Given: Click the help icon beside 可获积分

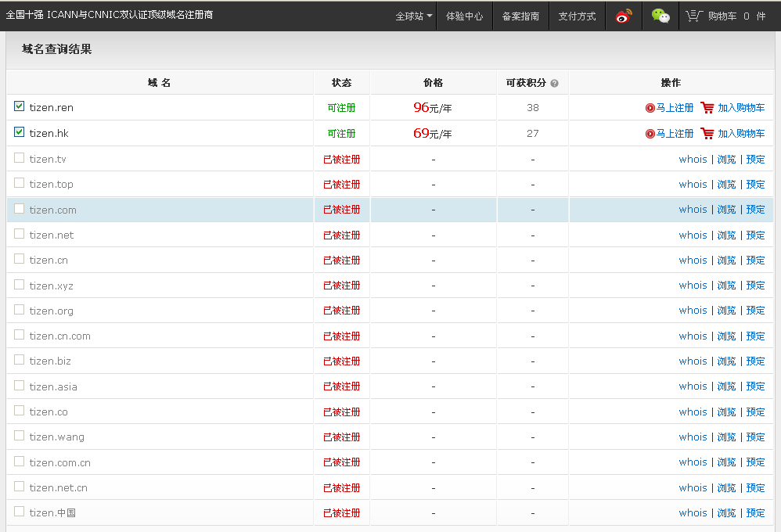Looking at the screenshot, I should (554, 83).
